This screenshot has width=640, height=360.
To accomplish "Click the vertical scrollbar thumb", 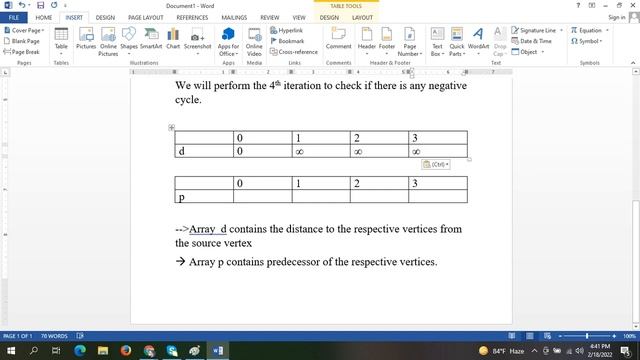I will pos(636,261).
